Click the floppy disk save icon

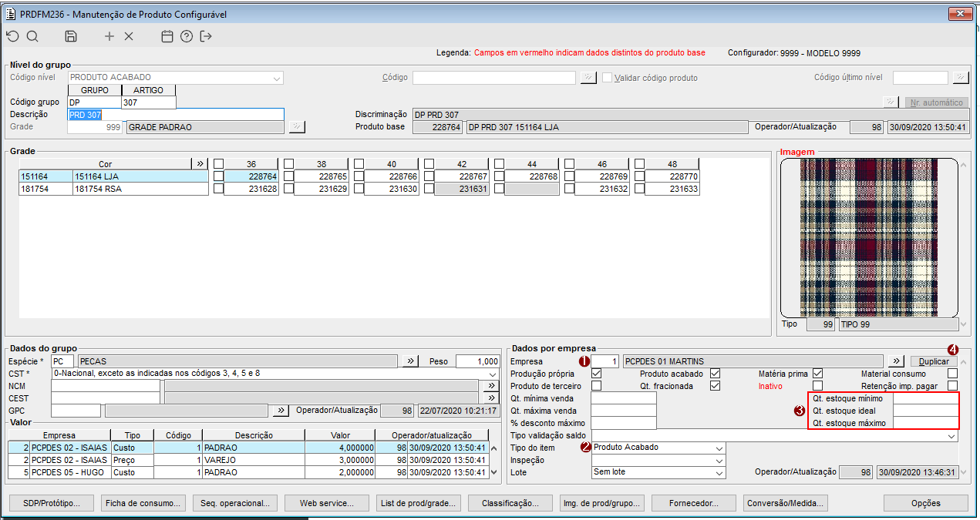point(71,36)
